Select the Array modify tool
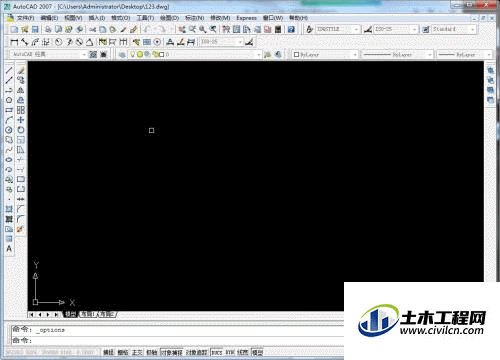Image resolution: width=500 pixels, height=360 pixels. pos(21,110)
